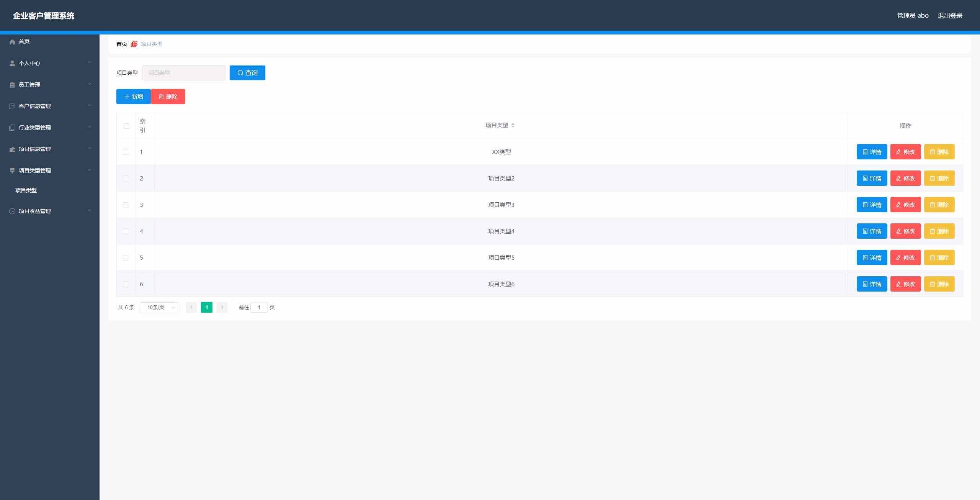Click the blue 新增 button
Screen dimensions: 980x500
pyautogui.click(x=134, y=97)
